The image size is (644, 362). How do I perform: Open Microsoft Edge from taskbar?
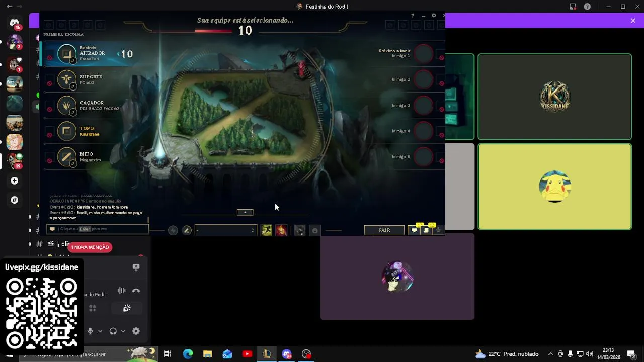188,354
